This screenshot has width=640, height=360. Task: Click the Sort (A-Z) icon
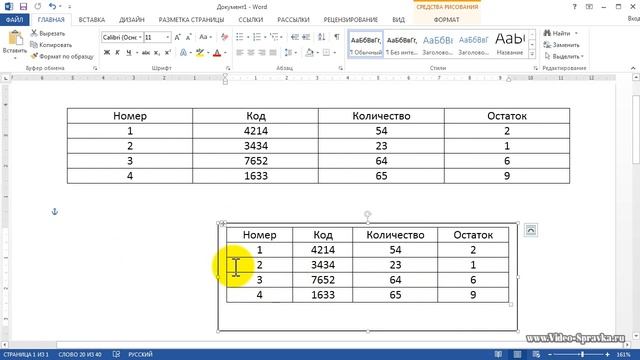tap(322, 37)
